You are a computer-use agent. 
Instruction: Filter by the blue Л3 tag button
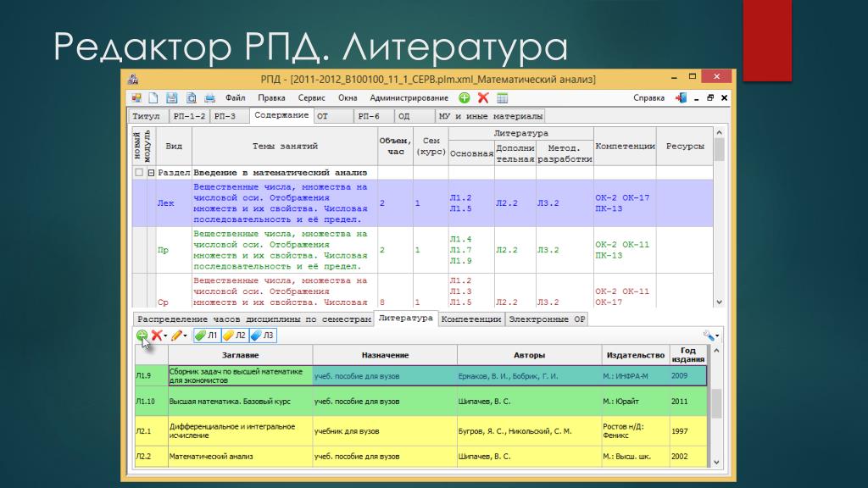pos(263,335)
